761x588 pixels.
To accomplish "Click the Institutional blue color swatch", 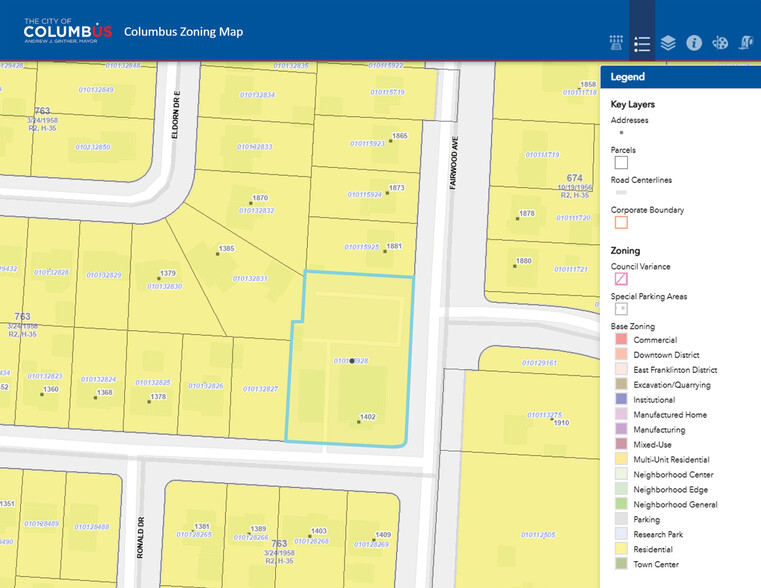I will (621, 400).
